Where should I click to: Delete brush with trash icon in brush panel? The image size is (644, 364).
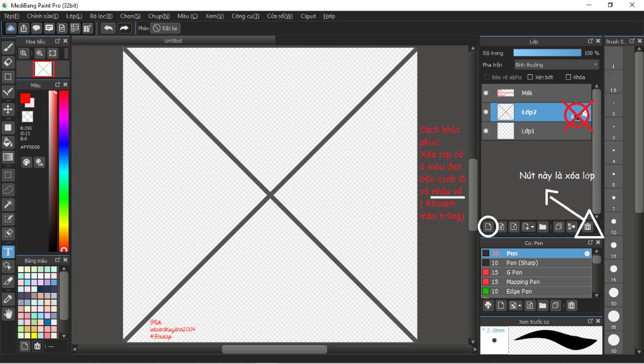[x=571, y=305]
